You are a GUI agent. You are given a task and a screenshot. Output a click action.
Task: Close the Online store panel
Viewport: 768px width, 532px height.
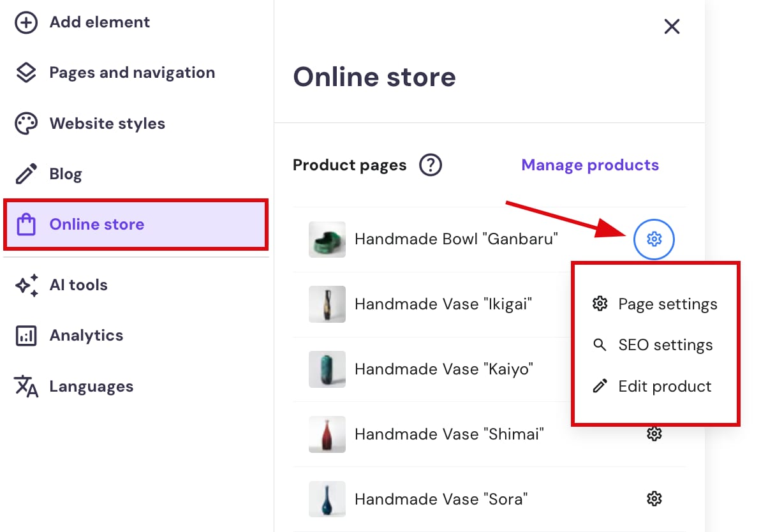coord(672,27)
